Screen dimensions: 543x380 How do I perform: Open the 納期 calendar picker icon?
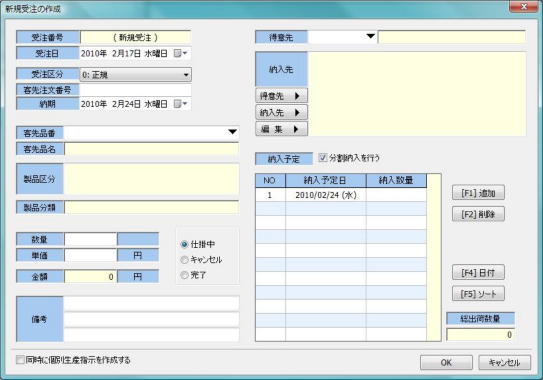point(180,104)
